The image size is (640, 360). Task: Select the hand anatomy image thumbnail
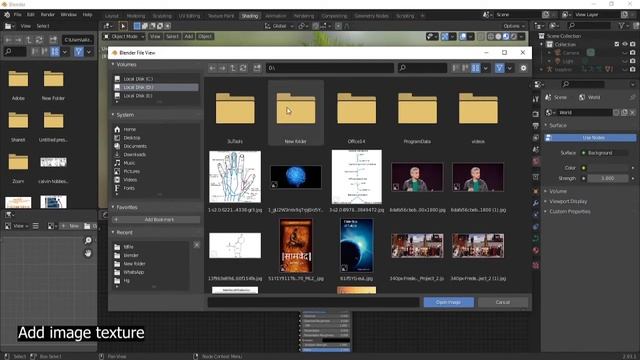[235, 177]
